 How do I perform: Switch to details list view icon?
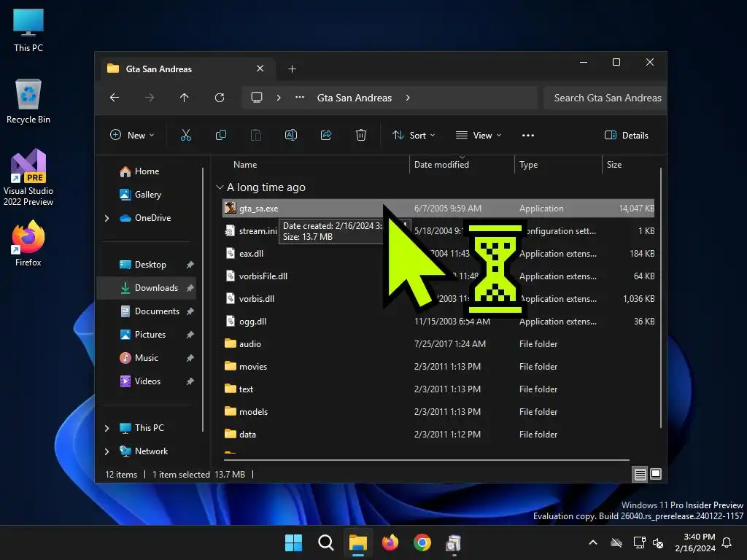(x=640, y=474)
